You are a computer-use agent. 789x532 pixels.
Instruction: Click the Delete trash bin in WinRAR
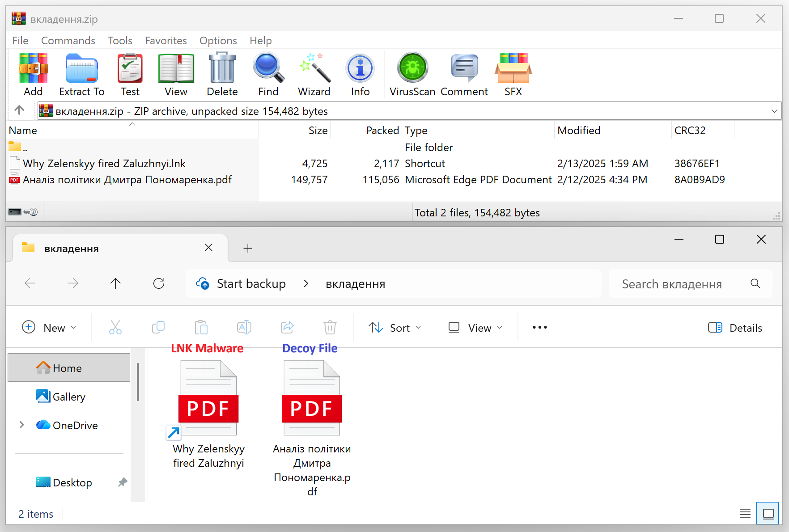(222, 74)
